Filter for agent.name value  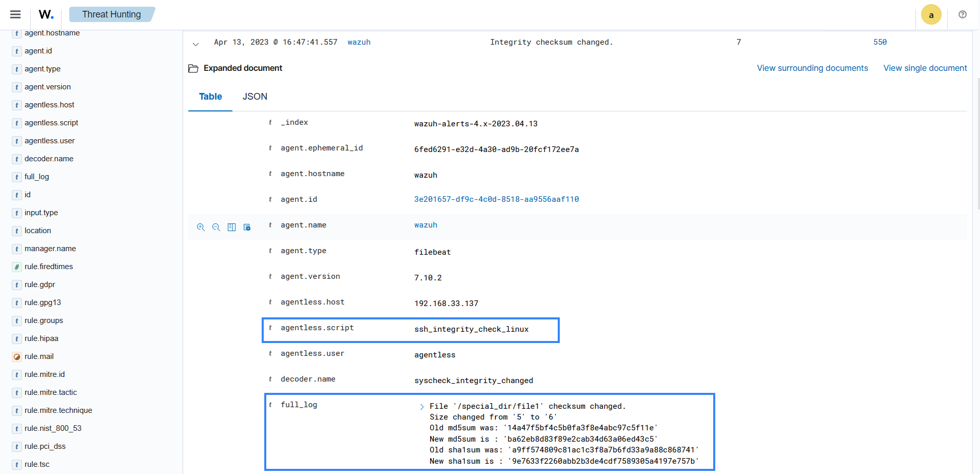201,227
